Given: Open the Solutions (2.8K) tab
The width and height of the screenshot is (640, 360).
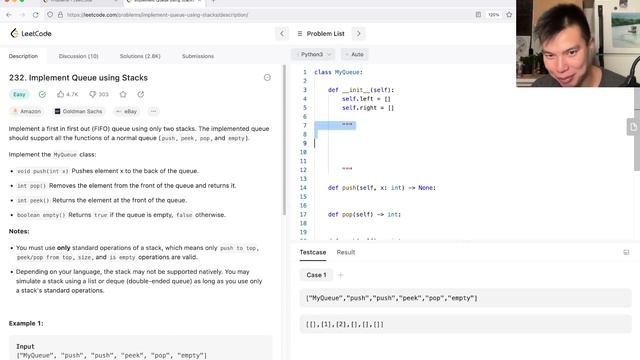Looking at the screenshot, I should click(140, 56).
